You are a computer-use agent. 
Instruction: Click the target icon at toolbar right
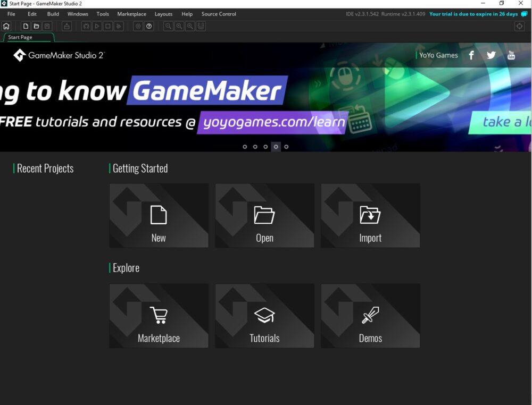520,26
